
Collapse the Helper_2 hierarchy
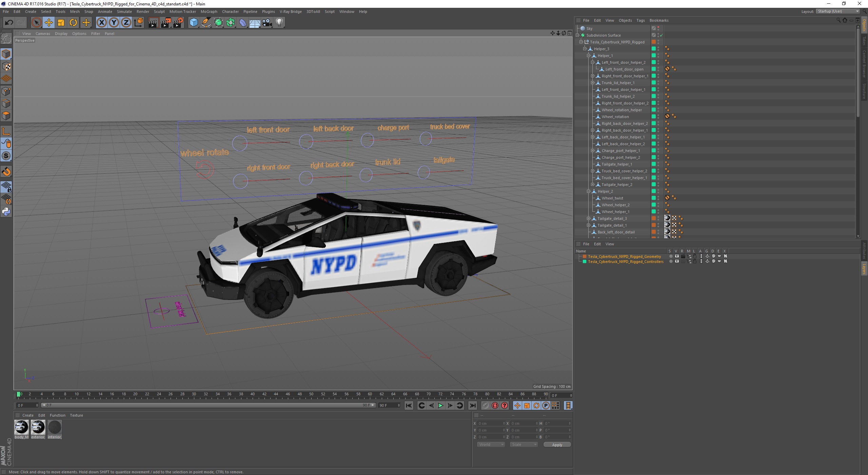pyautogui.click(x=589, y=191)
